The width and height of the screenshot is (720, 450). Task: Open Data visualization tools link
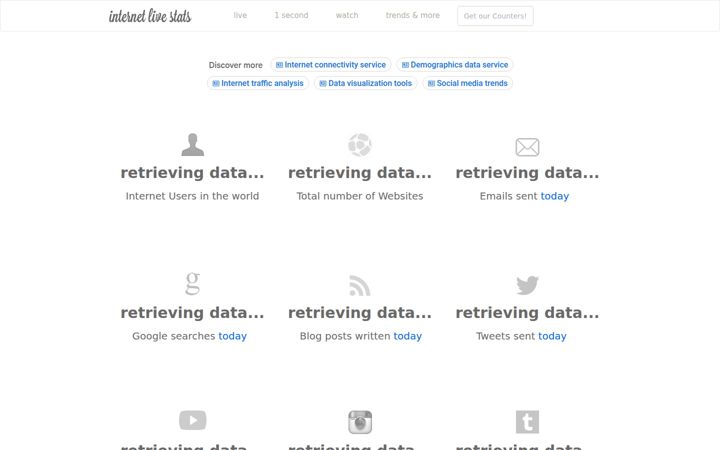(366, 83)
